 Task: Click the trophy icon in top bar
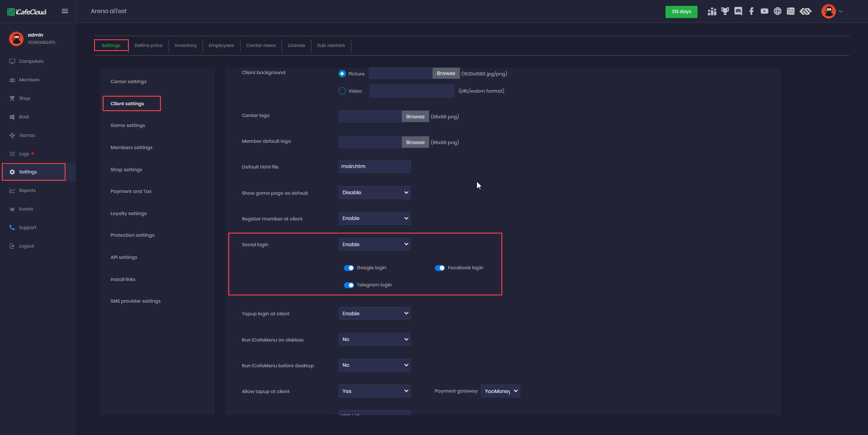tap(725, 11)
